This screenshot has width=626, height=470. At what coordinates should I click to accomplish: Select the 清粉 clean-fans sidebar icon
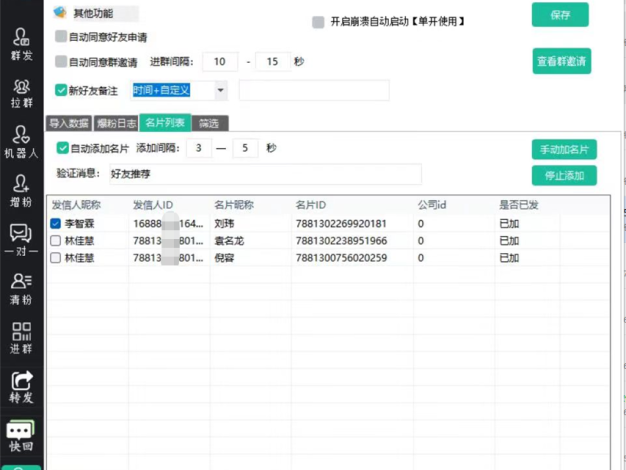(22, 289)
